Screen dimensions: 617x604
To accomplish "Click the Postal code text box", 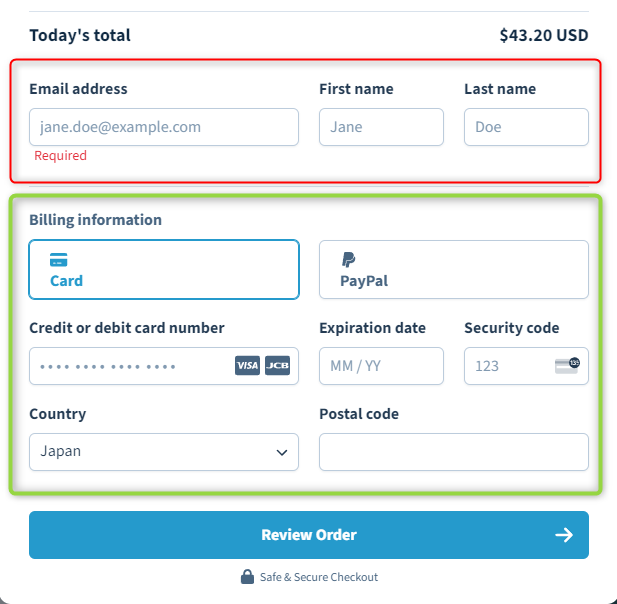I will click(x=453, y=452).
